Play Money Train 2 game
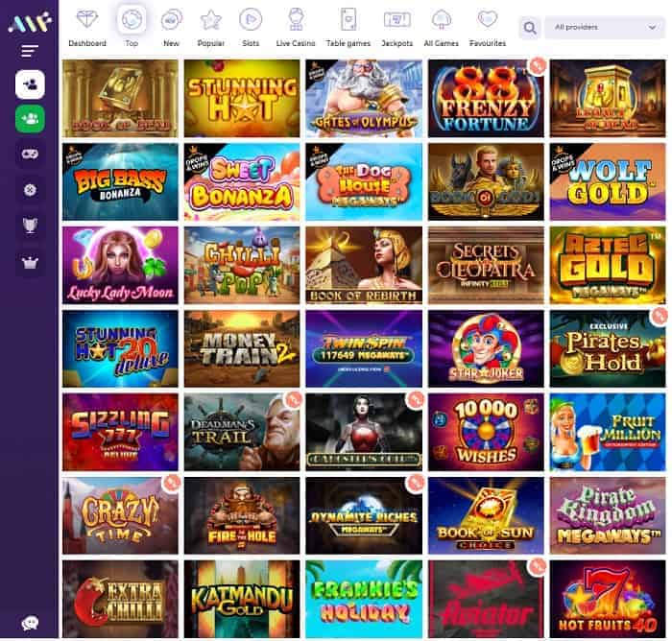Viewport: 672px width, 641px height. [x=242, y=349]
